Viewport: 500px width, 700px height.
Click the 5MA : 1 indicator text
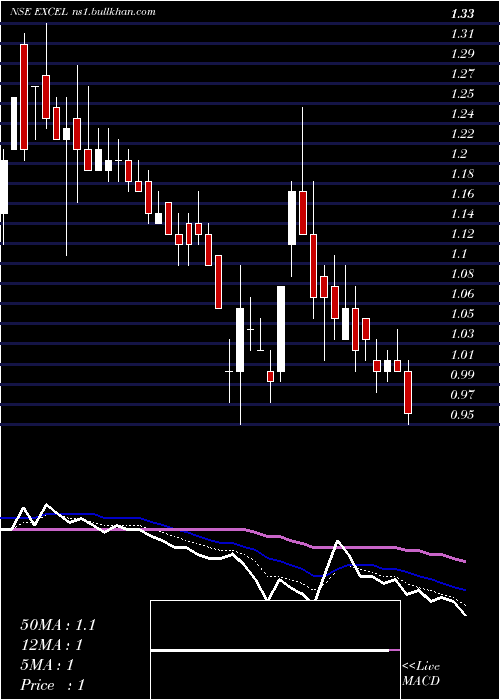pos(46,665)
